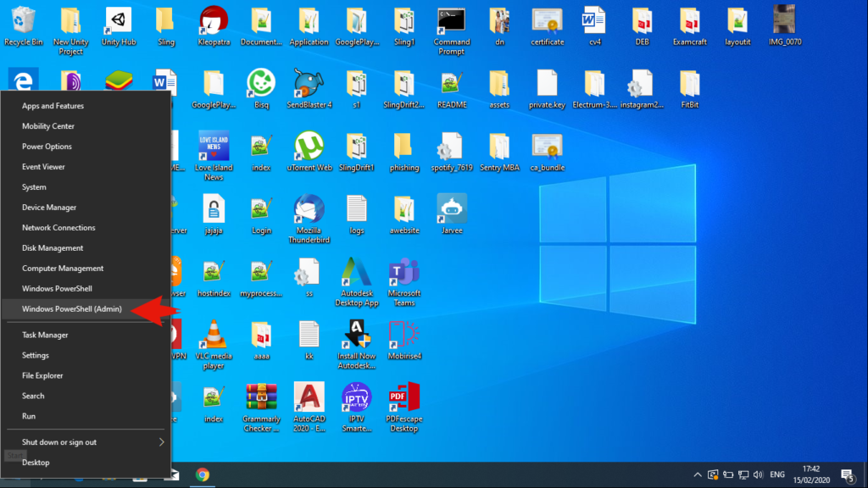Select the uTorrent Web shortcut
Image resolution: width=868 pixels, height=488 pixels.
point(309,152)
